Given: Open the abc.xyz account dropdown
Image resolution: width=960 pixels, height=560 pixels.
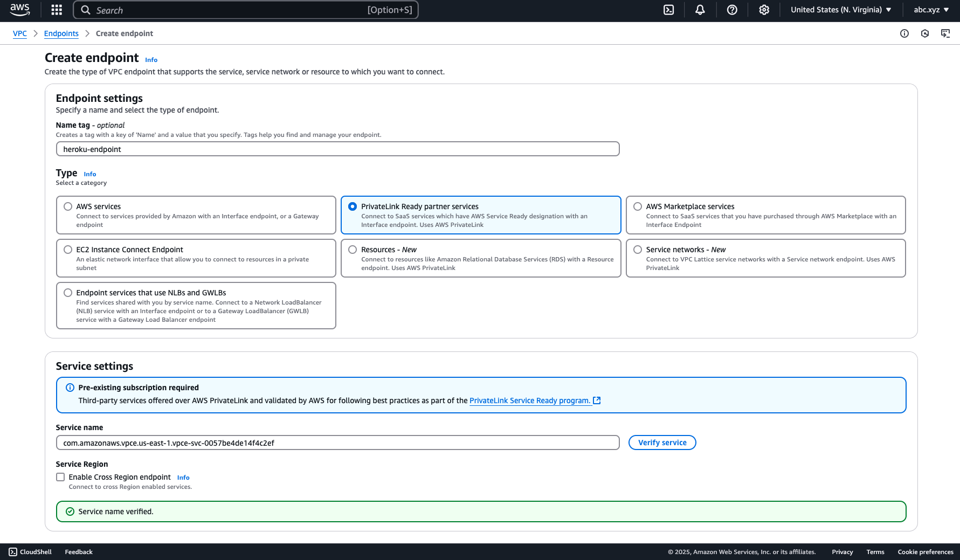Looking at the screenshot, I should 931,10.
